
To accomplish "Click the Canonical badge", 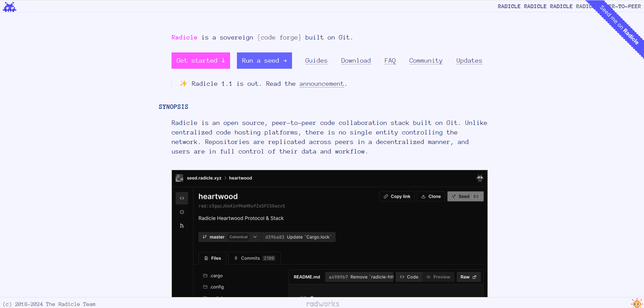I will [x=238, y=237].
